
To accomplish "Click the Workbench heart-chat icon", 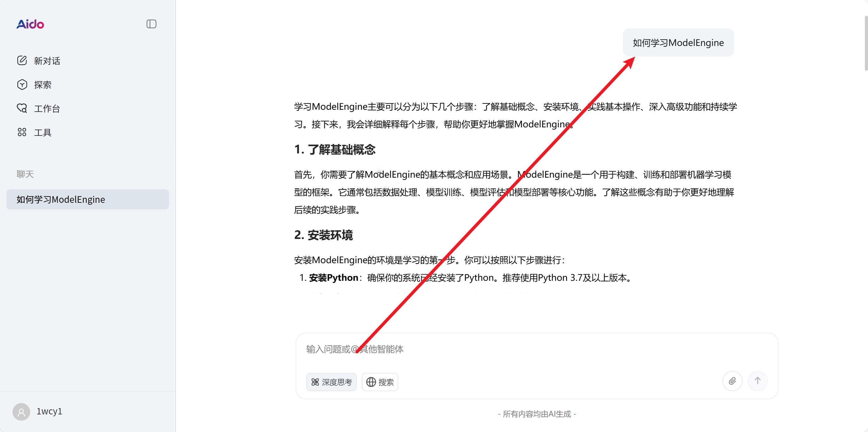I will pyautogui.click(x=22, y=108).
